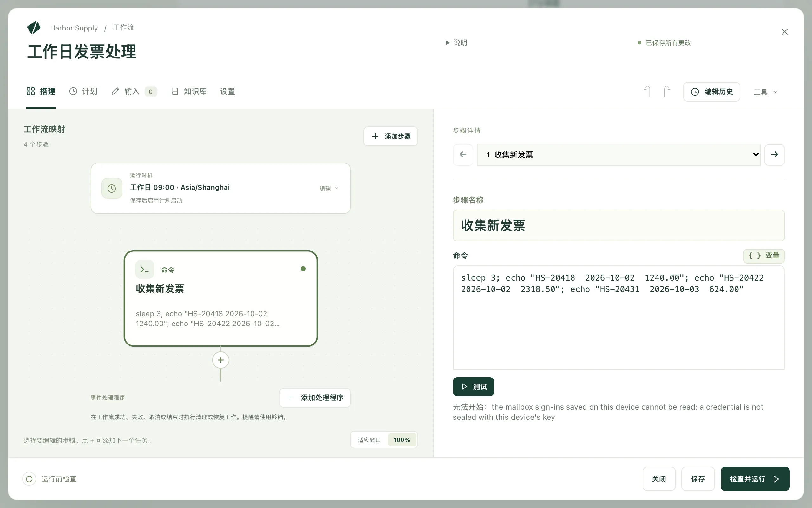
Task: Click the 100% zoom button
Action: [402, 440]
